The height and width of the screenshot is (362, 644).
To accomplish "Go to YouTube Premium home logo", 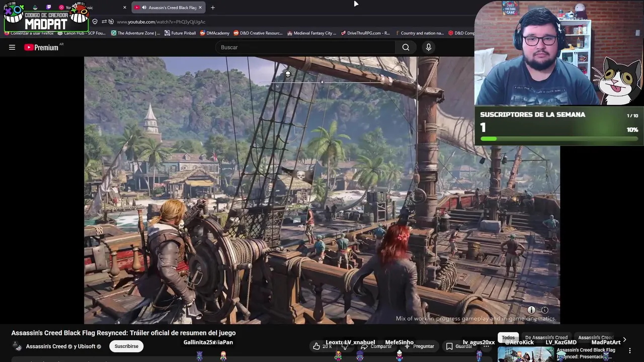I will click(x=41, y=47).
